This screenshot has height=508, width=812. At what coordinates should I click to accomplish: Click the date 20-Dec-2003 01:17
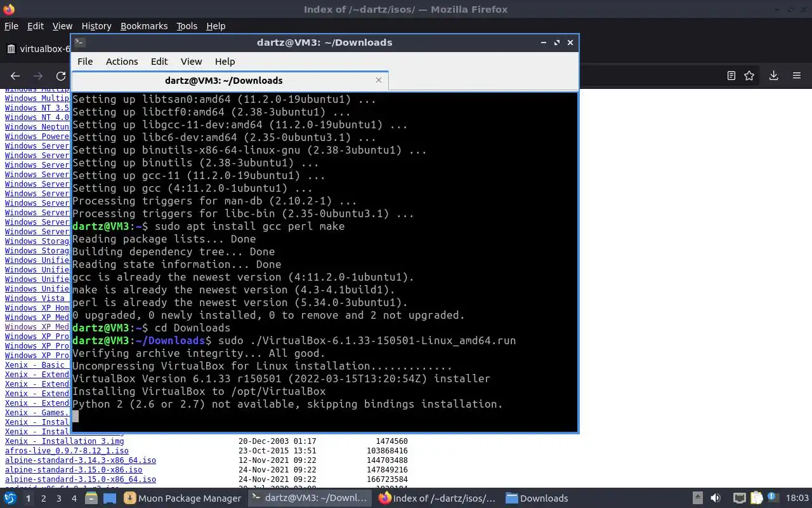click(x=277, y=441)
